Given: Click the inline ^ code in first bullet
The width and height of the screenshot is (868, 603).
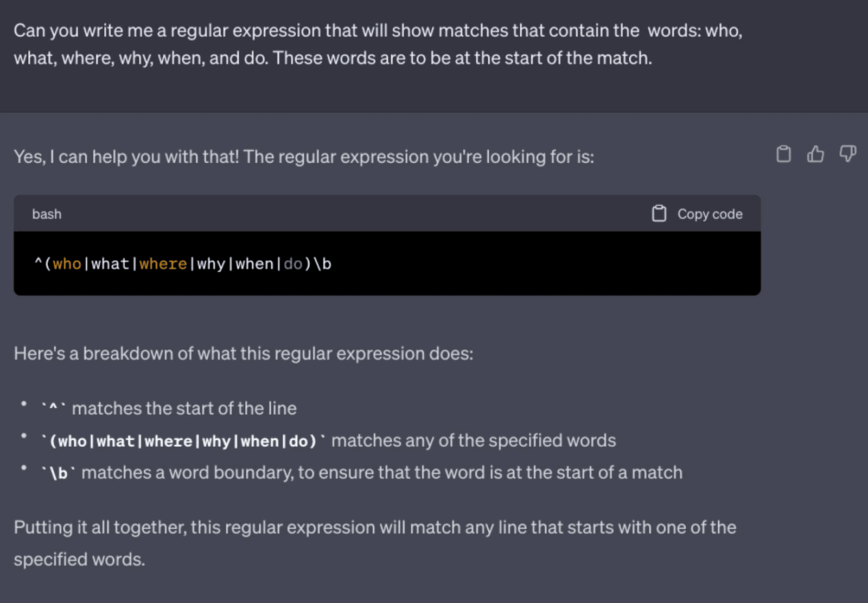Looking at the screenshot, I should pos(53,408).
